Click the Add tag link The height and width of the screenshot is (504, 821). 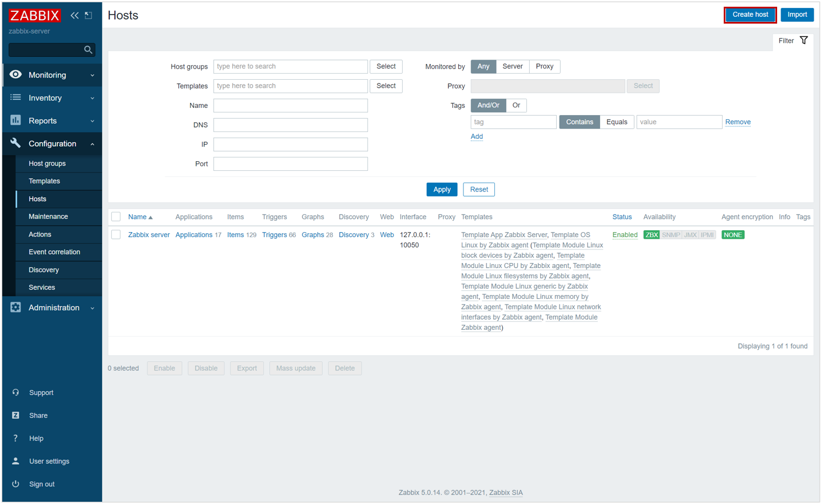(477, 137)
